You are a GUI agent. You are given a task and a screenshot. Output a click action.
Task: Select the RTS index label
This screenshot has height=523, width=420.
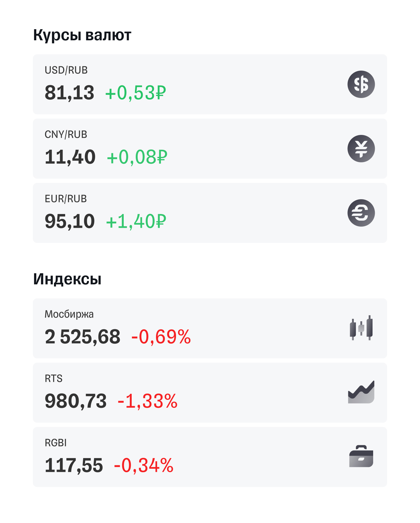(x=53, y=379)
